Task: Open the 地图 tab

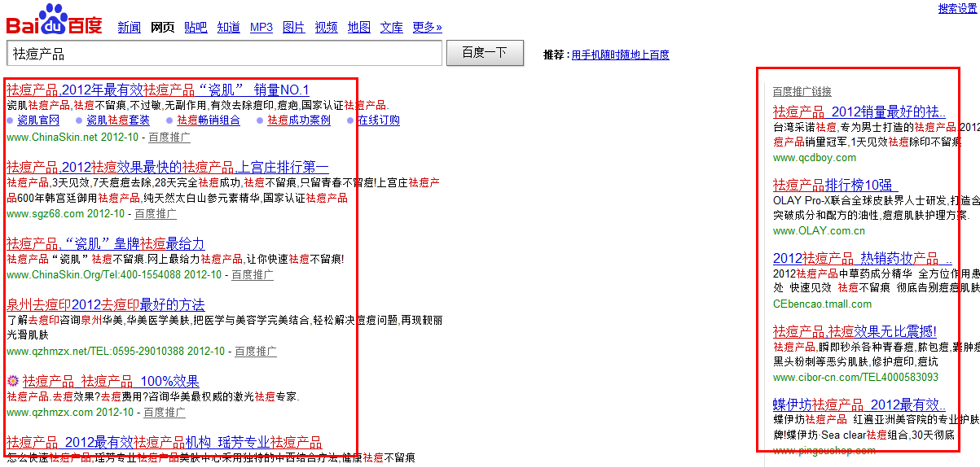Action: point(358,28)
